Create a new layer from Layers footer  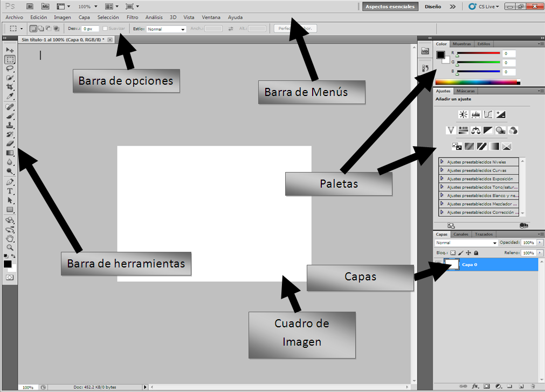(521, 386)
